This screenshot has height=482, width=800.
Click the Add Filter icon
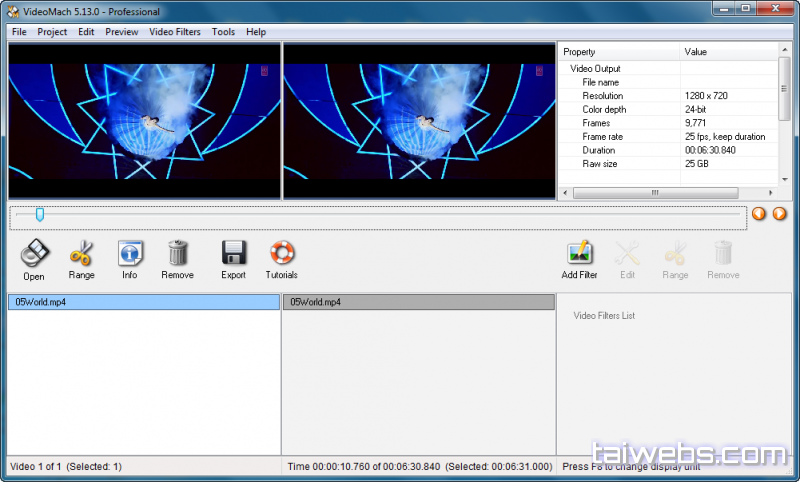tap(579, 254)
